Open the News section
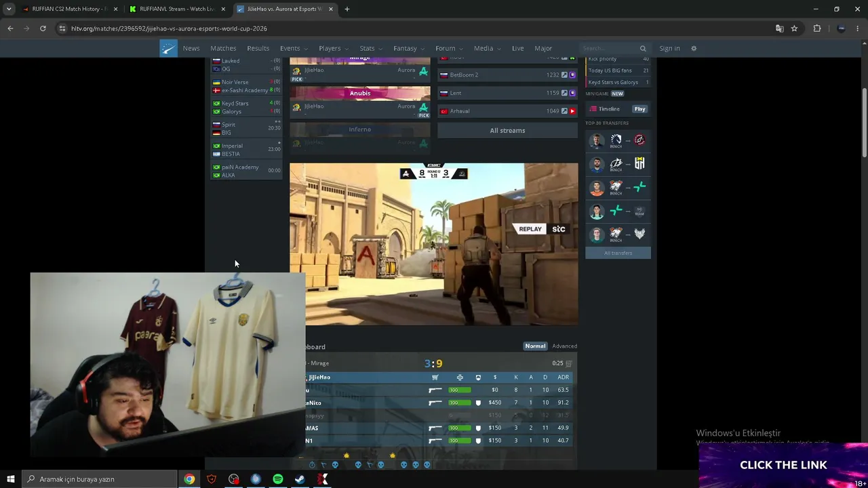The width and height of the screenshot is (868, 488). [191, 48]
